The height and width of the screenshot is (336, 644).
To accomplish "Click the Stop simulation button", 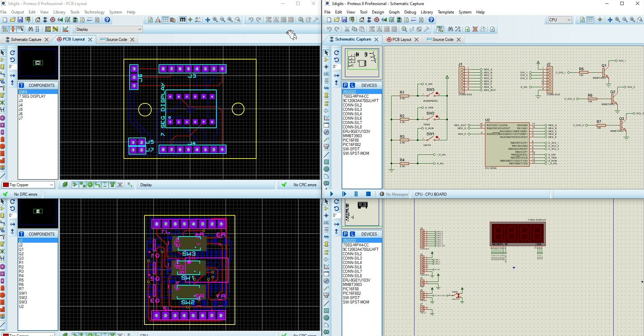I will point(368,194).
